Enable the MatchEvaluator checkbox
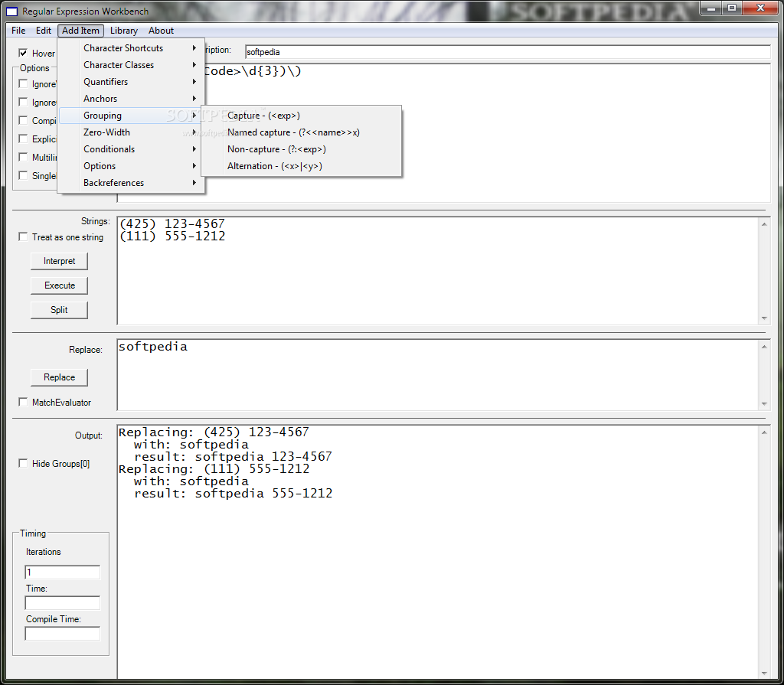The image size is (784, 685). 23,402
